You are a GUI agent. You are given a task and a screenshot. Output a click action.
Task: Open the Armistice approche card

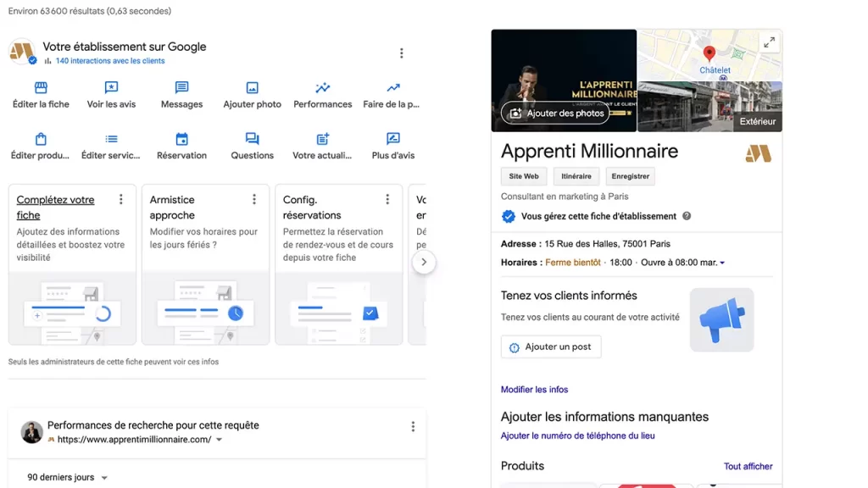click(205, 264)
